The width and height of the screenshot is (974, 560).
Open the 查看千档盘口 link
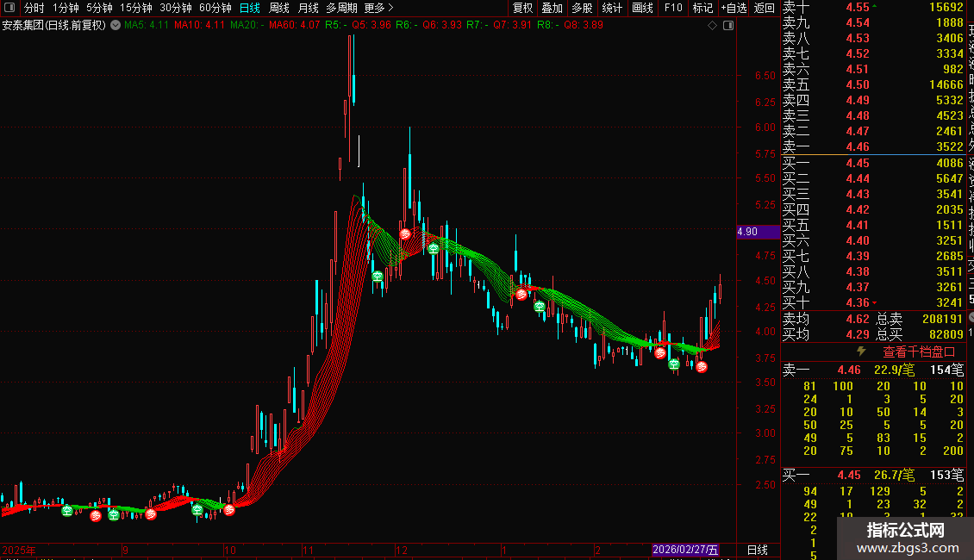click(x=919, y=352)
